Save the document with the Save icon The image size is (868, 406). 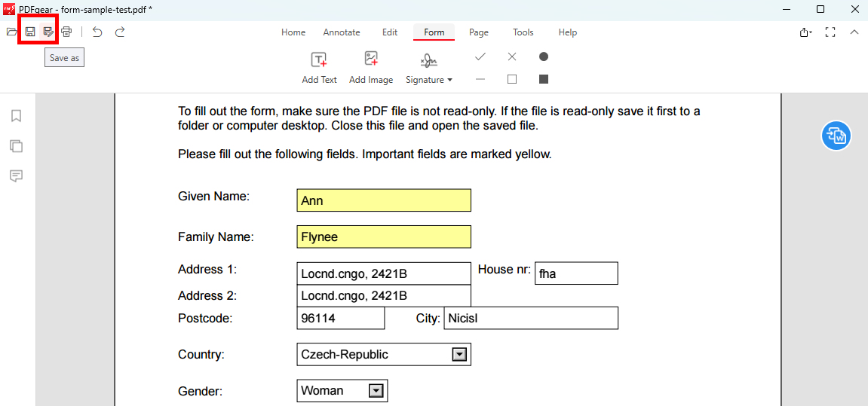click(30, 32)
